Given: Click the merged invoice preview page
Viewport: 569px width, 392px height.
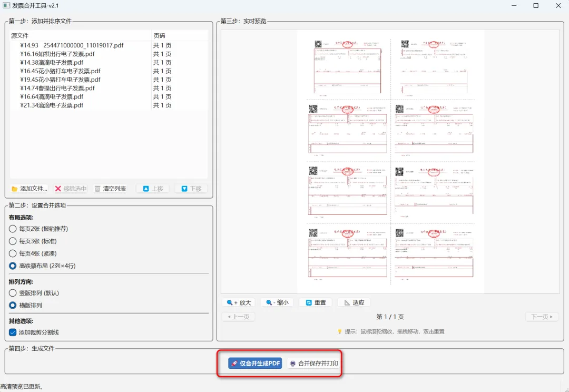Looking at the screenshot, I should pyautogui.click(x=390, y=162).
